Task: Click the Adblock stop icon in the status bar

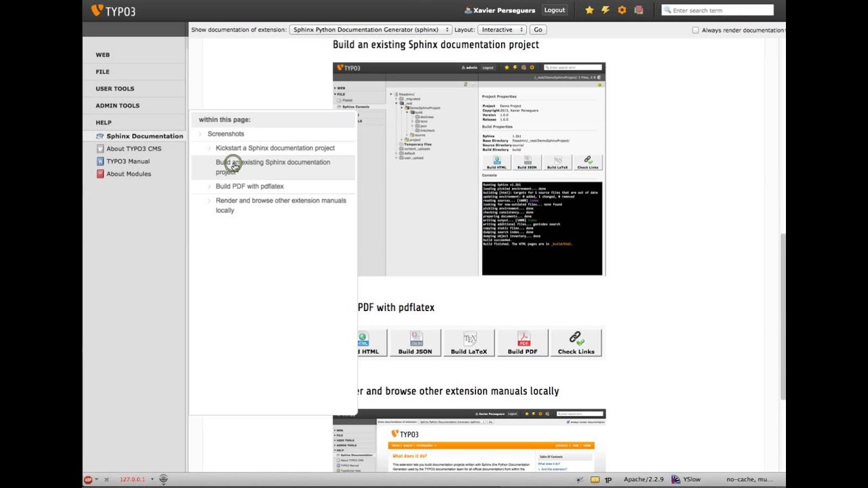Action: point(88,479)
